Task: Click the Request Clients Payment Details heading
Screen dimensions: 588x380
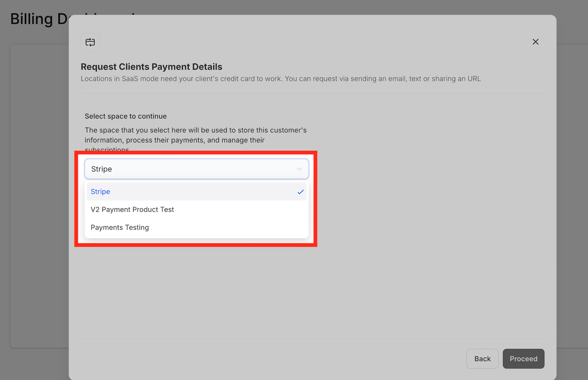Action: [151, 67]
